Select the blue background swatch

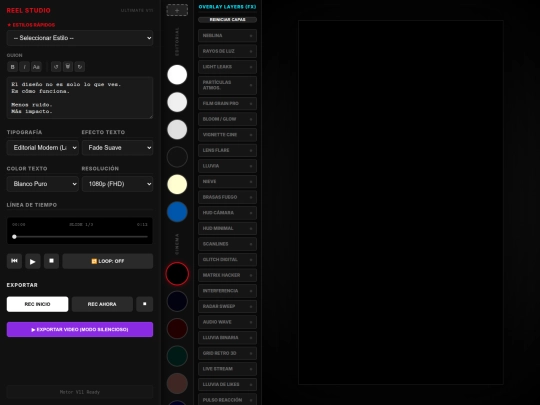pos(177,212)
